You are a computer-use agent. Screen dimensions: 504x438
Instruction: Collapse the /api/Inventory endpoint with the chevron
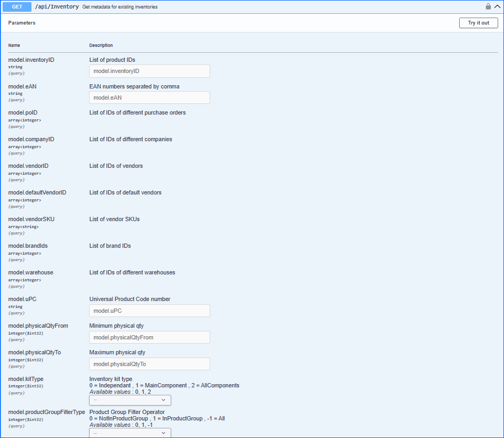coord(497,7)
